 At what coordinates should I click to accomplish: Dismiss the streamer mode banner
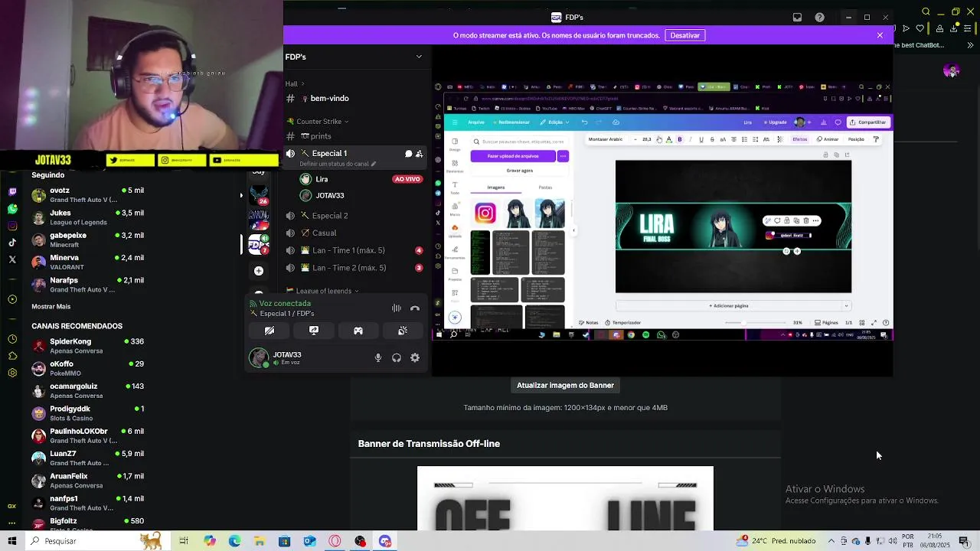click(x=880, y=35)
